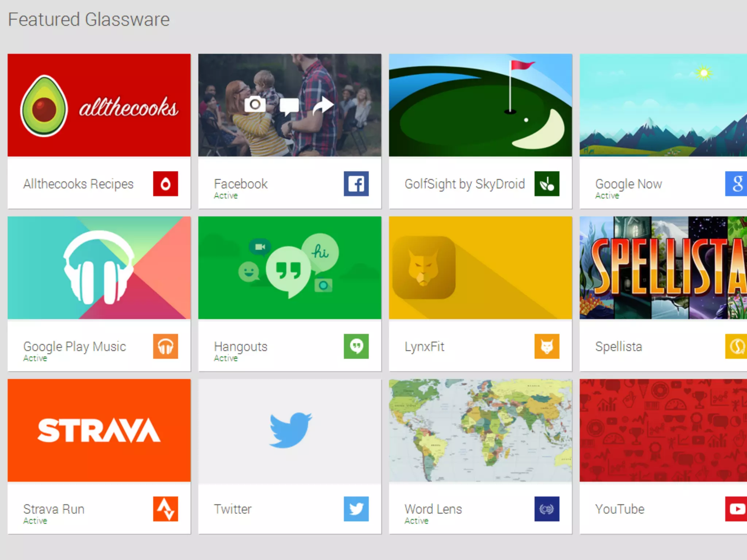Open the Facebook family photo thumbnail
This screenshot has height=560, width=747.
290,105
